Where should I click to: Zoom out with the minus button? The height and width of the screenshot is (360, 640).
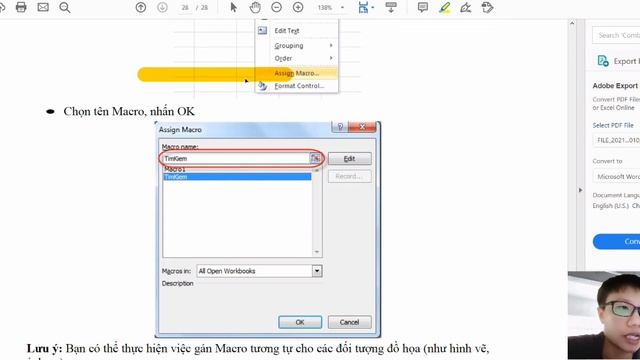[276, 7]
